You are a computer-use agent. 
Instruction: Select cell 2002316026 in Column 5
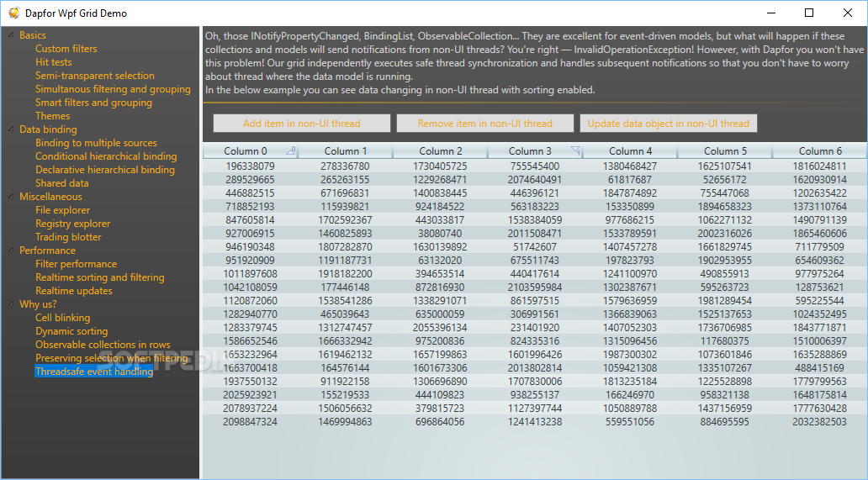725,234
